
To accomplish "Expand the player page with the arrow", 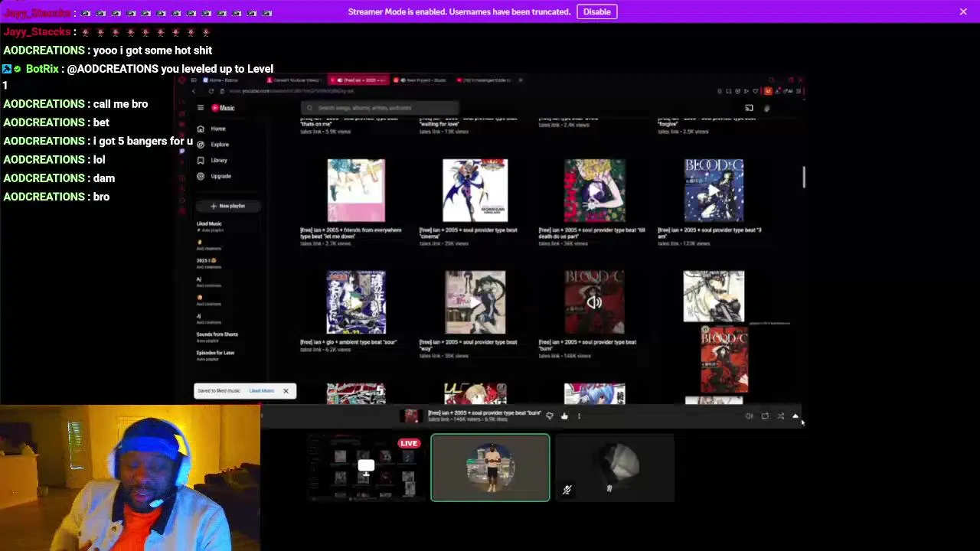I will (795, 416).
